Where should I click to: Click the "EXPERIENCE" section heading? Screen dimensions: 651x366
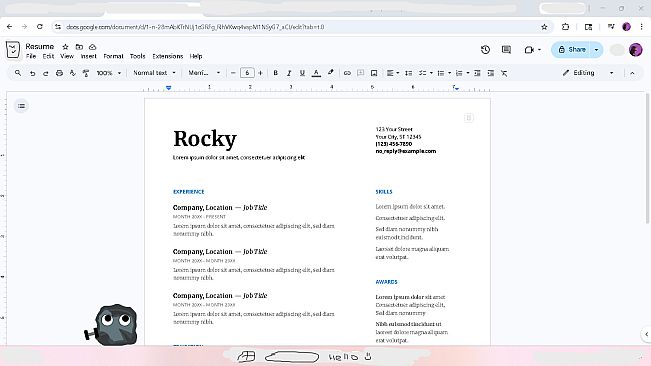tap(188, 192)
